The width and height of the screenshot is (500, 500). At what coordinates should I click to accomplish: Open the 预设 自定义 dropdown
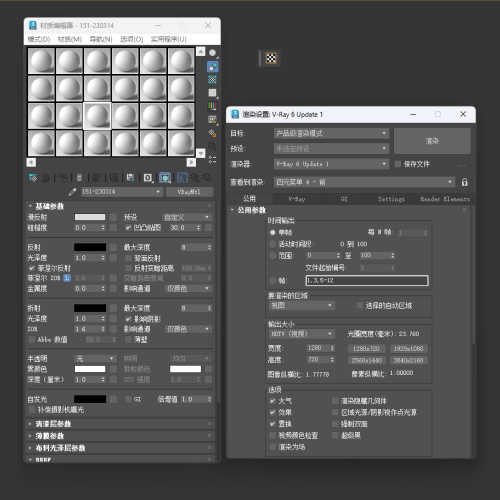coord(187,217)
